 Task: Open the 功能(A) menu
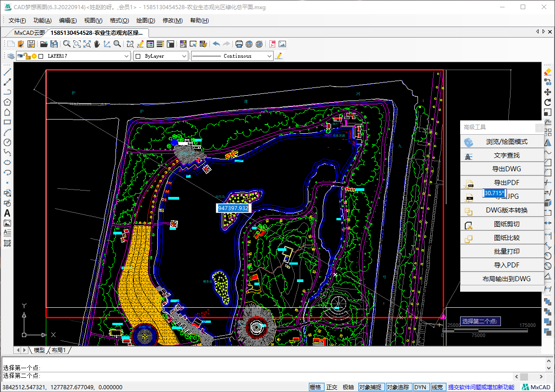pos(42,21)
